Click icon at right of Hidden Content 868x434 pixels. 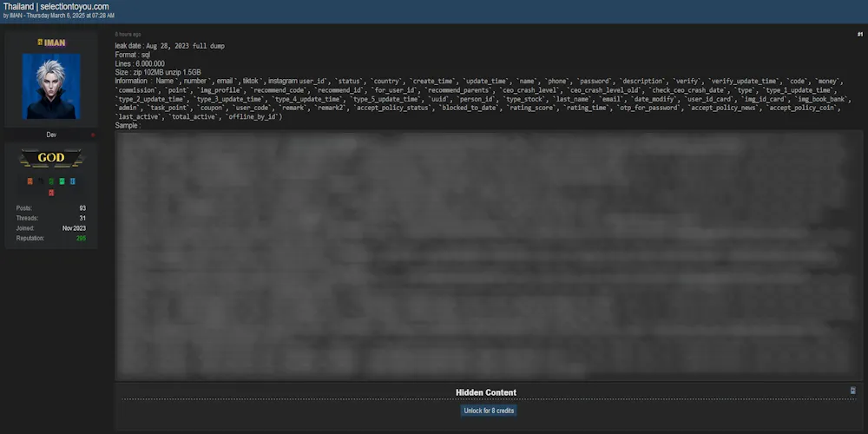coord(853,391)
